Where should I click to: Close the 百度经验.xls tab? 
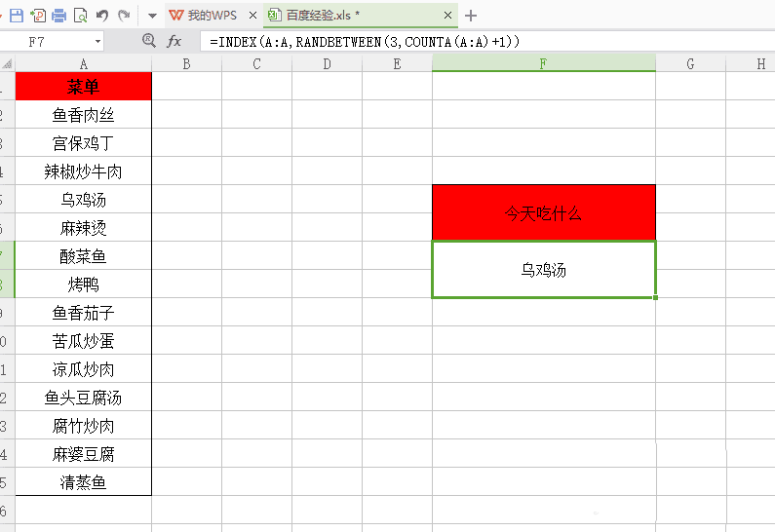[447, 16]
